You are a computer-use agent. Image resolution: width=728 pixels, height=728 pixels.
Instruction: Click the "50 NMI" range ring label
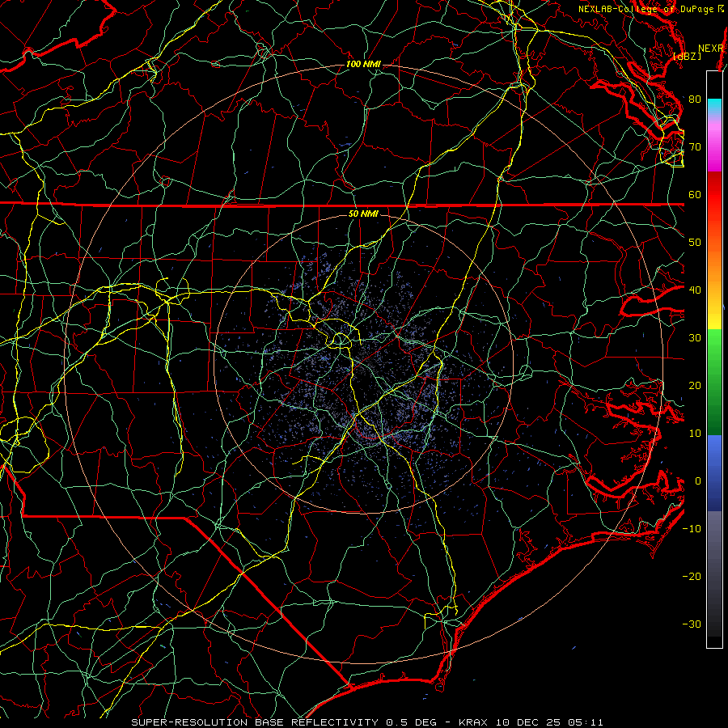point(363,214)
